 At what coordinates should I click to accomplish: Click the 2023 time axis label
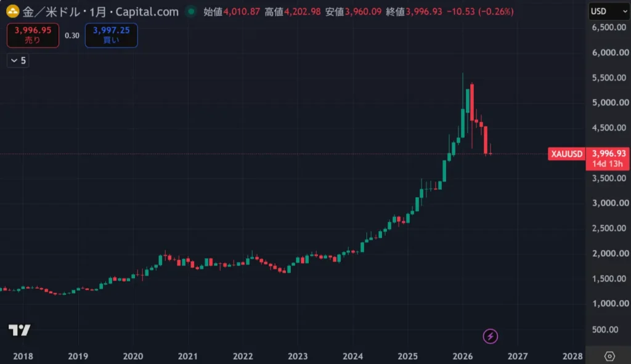coord(298,357)
